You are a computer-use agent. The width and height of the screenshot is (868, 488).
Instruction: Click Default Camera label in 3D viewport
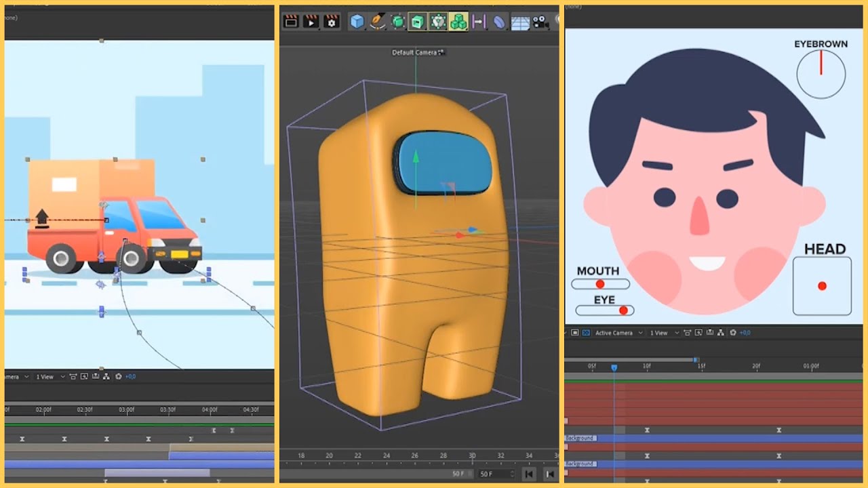pos(414,52)
